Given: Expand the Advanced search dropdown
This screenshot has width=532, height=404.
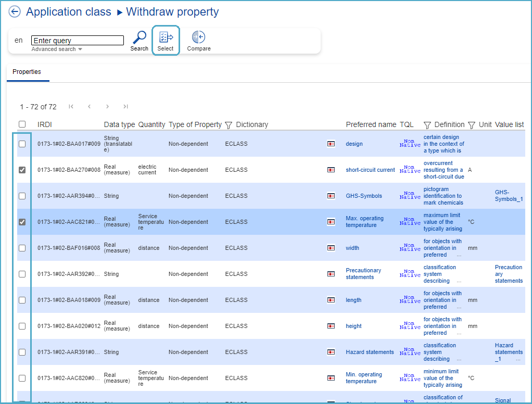Looking at the screenshot, I should (57, 49).
